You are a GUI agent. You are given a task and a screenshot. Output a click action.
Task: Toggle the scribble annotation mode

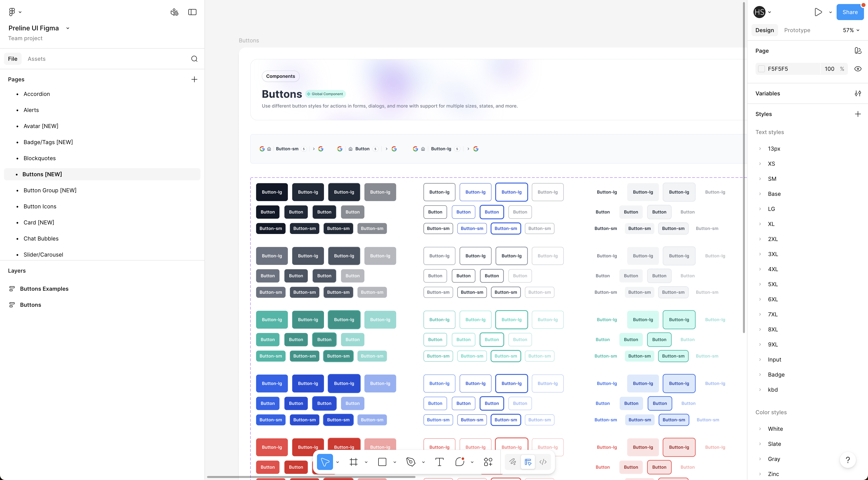[x=513, y=462]
